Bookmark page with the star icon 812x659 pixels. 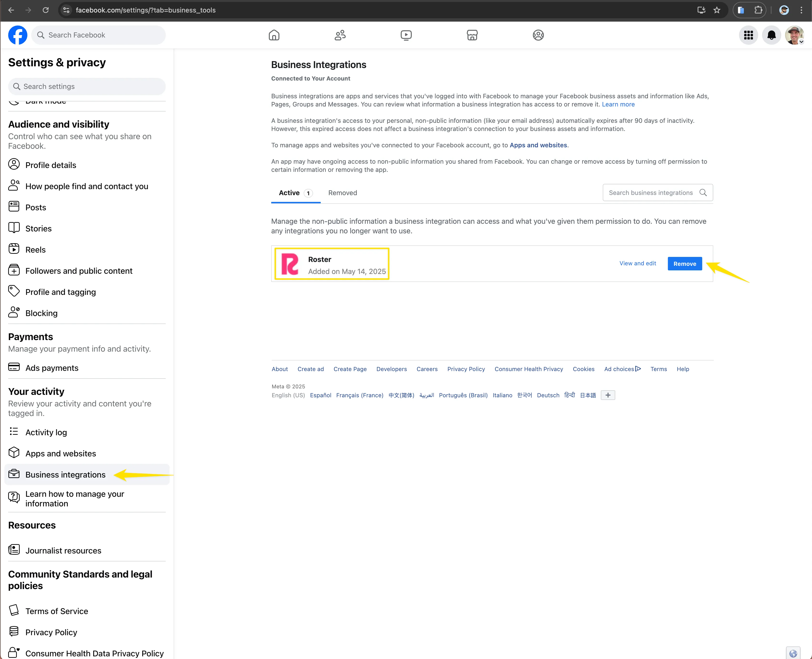tap(716, 10)
